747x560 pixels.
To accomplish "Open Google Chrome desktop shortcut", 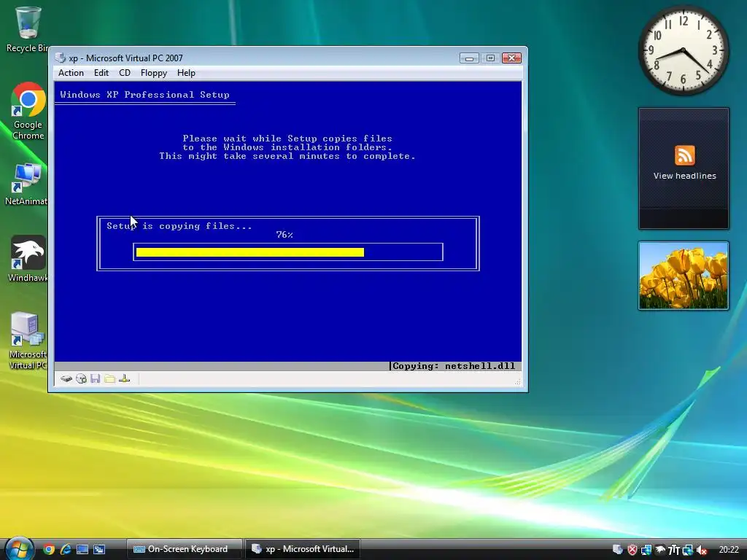I will click(x=28, y=112).
